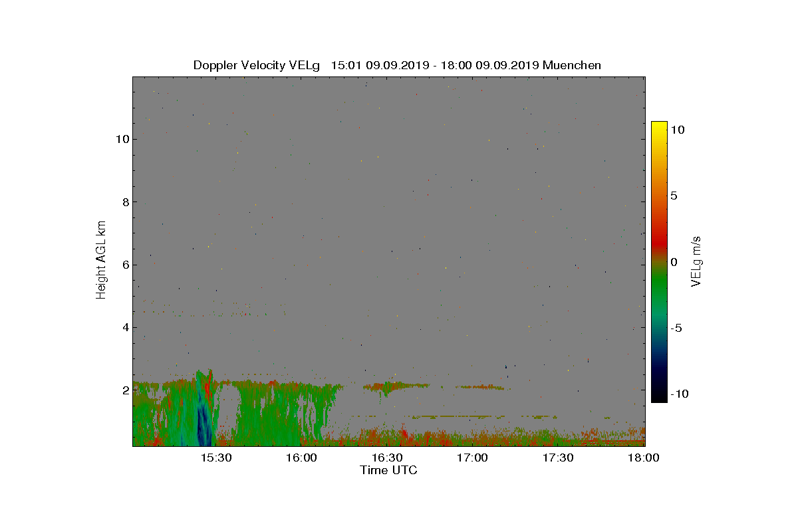This screenshot has height=532, width=798.
Task: Click the colorbar value 10 at top
Action: tap(678, 130)
